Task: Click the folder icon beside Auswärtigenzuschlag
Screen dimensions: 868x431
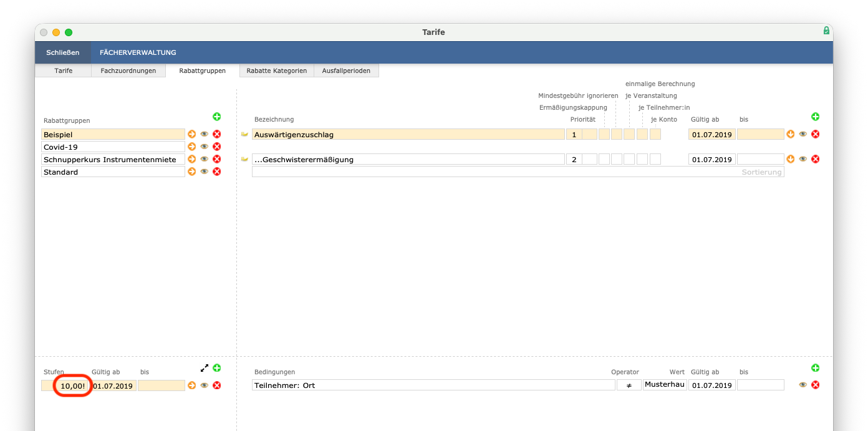Action: click(244, 134)
